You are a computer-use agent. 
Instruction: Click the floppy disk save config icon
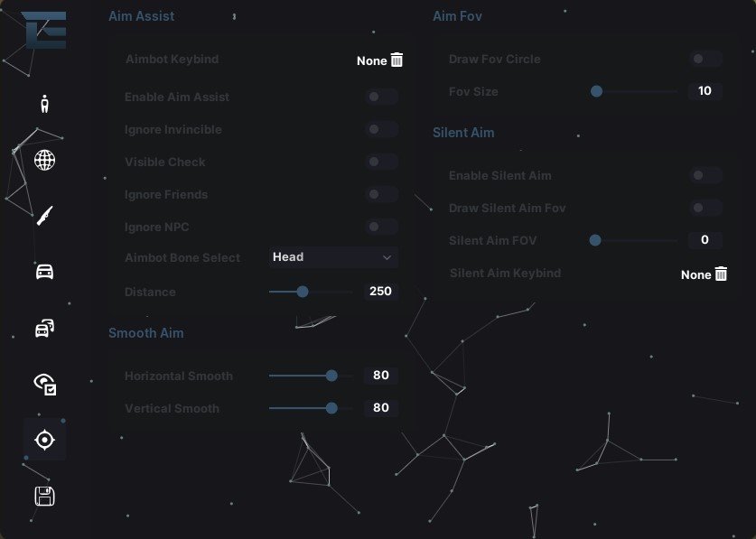[x=45, y=496]
